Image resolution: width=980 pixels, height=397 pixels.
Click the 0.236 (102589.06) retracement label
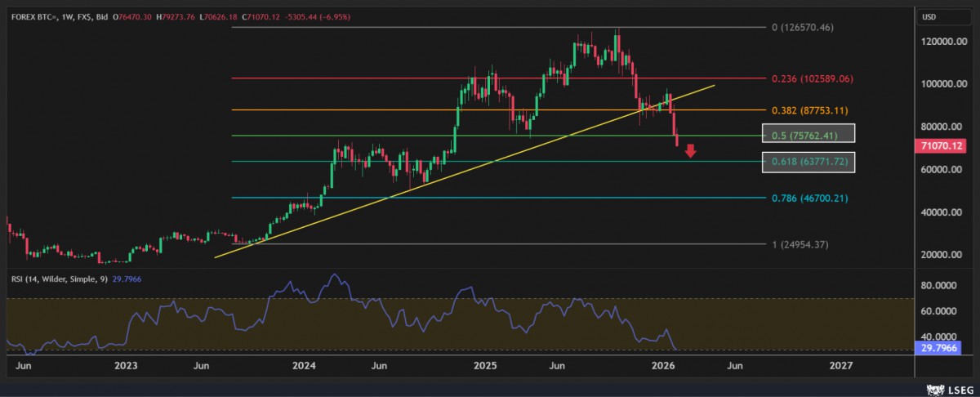812,79
